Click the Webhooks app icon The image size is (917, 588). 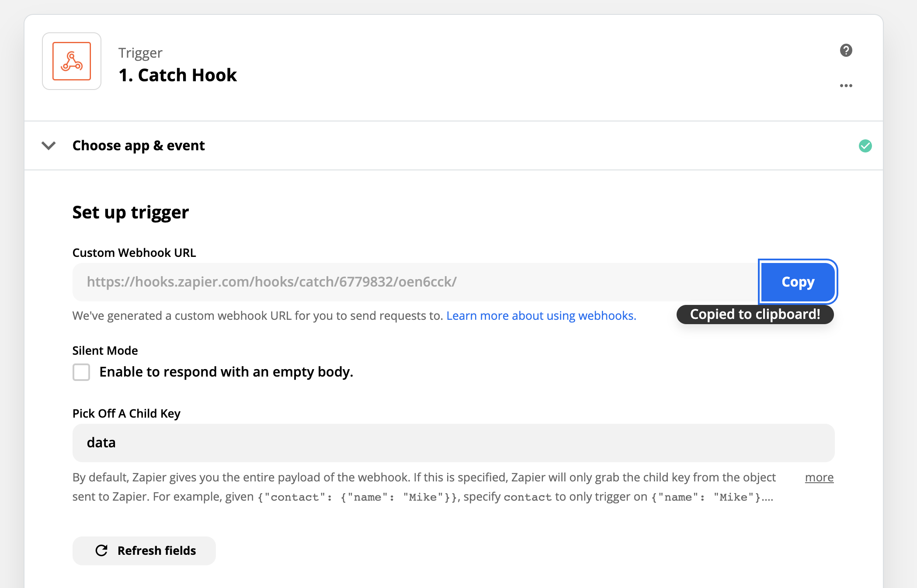point(72,61)
